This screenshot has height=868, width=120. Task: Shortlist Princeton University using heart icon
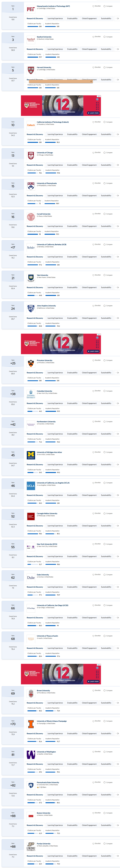point(93,360)
